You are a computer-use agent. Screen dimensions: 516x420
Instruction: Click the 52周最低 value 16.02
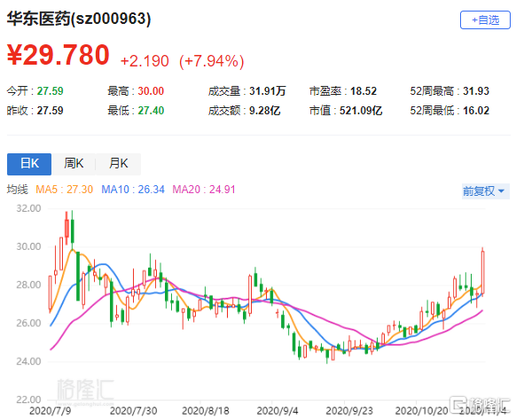(x=476, y=111)
